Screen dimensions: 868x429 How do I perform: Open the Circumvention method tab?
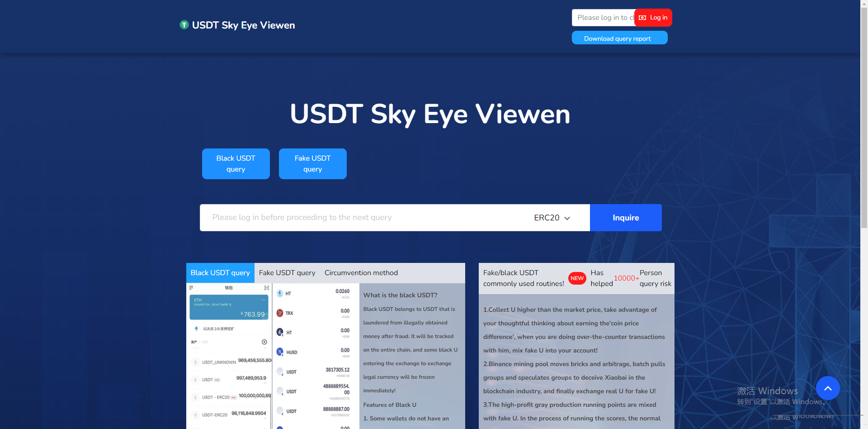361,273
